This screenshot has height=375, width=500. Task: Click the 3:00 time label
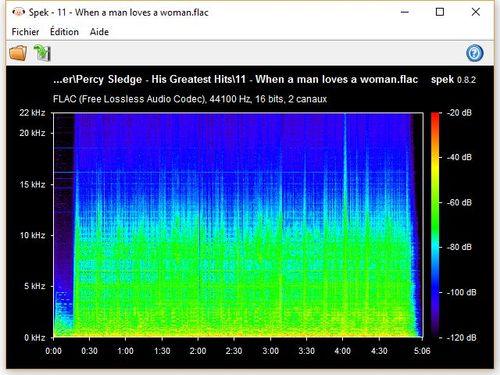pos(270,351)
